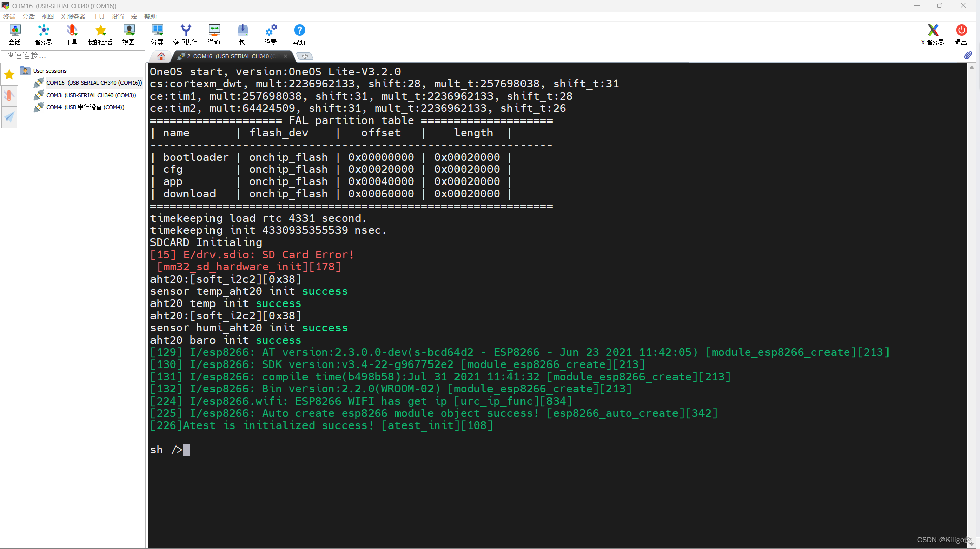Click the new tab plus button
The width and height of the screenshot is (980, 549).
(x=304, y=56)
